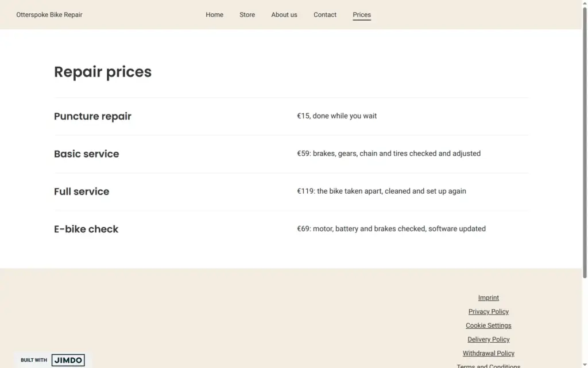Navigate to the Contact page

325,14
